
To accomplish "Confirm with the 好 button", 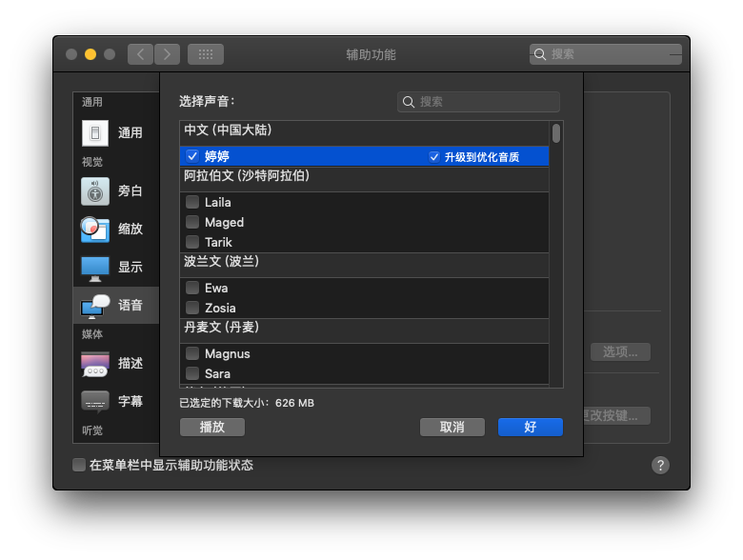I will click(x=531, y=428).
